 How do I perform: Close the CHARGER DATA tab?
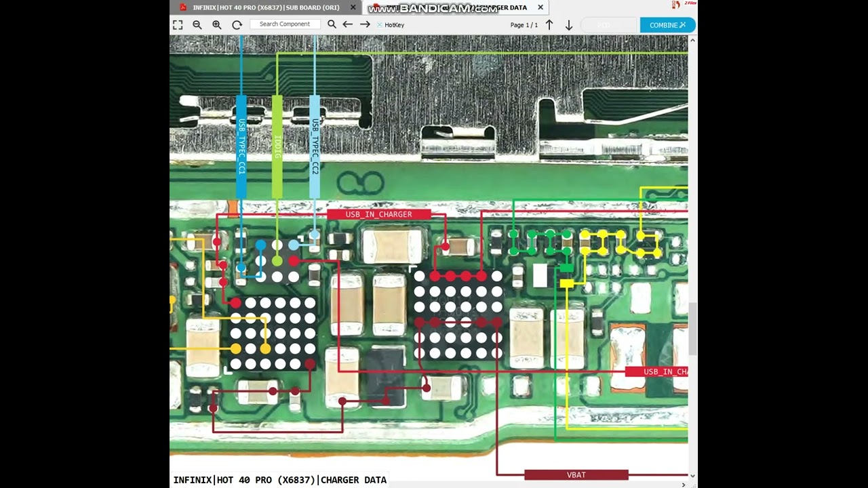(540, 7)
